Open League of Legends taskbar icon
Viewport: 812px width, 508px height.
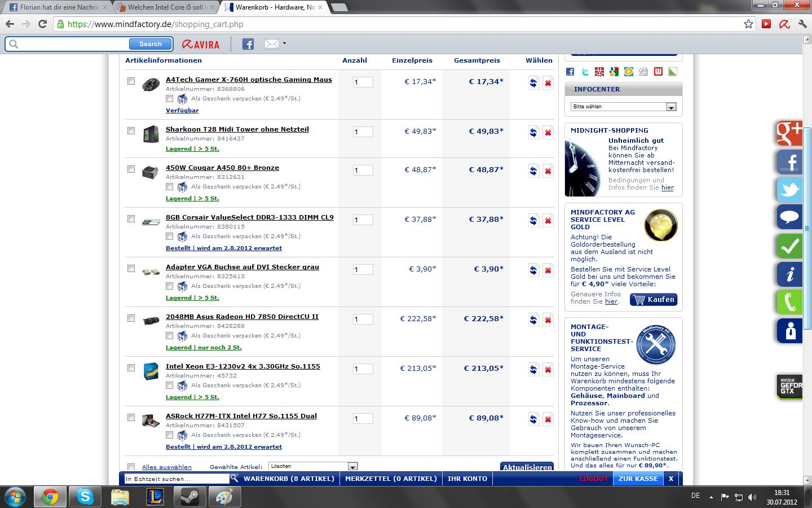pyautogui.click(x=155, y=497)
